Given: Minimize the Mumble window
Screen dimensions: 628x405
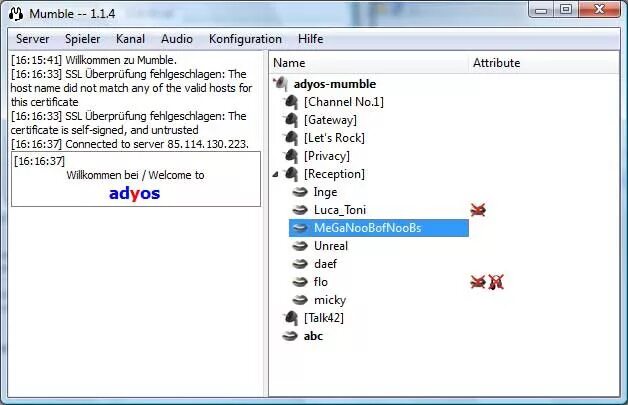Looking at the screenshot, I should [x=541, y=10].
